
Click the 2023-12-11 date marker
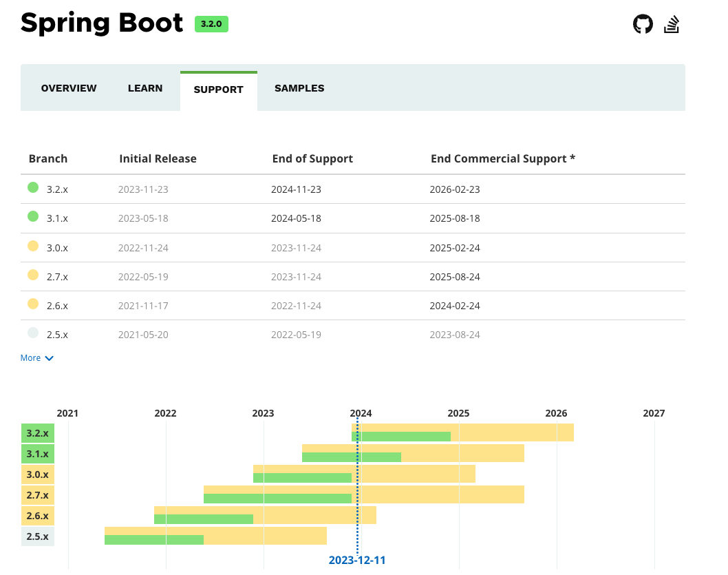(x=357, y=560)
